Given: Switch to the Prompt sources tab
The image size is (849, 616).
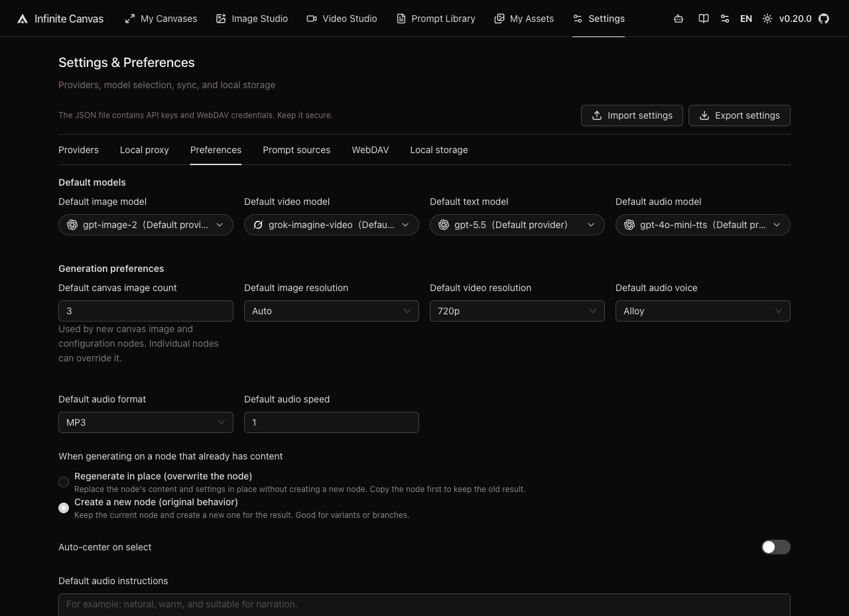Looking at the screenshot, I should [x=296, y=150].
